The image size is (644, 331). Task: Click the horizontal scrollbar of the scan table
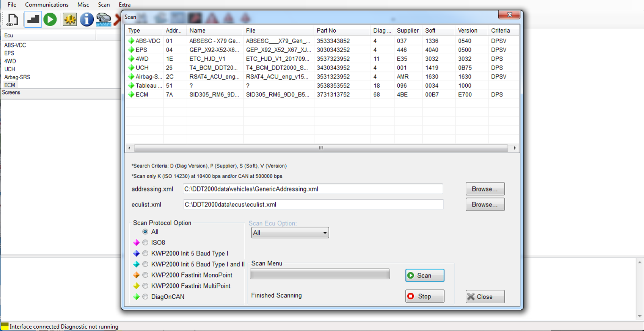[321, 148]
